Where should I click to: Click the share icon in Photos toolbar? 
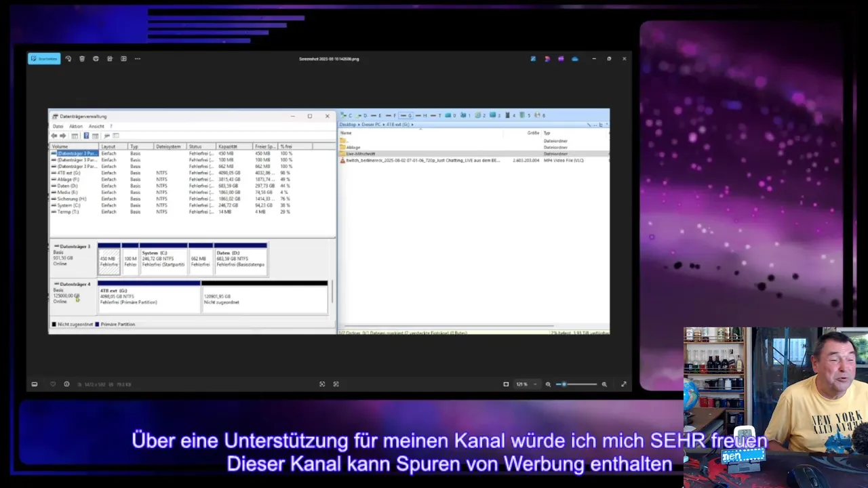pos(109,59)
